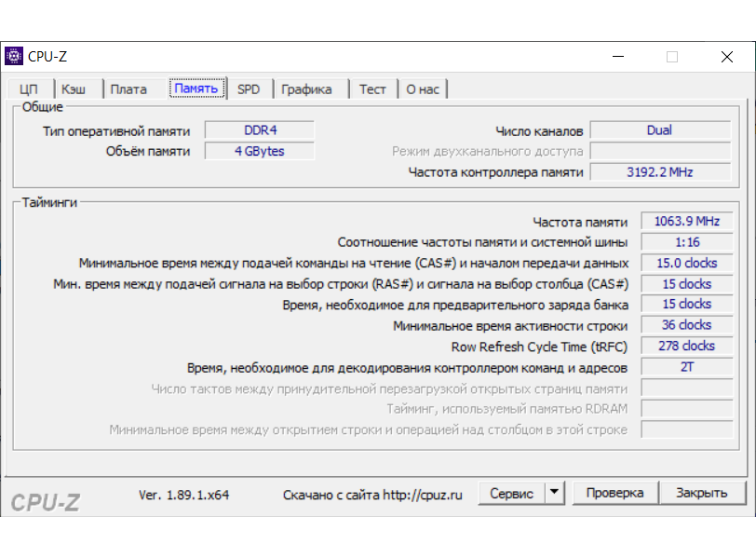Expand the Сервис dropdown arrow

coord(554,494)
